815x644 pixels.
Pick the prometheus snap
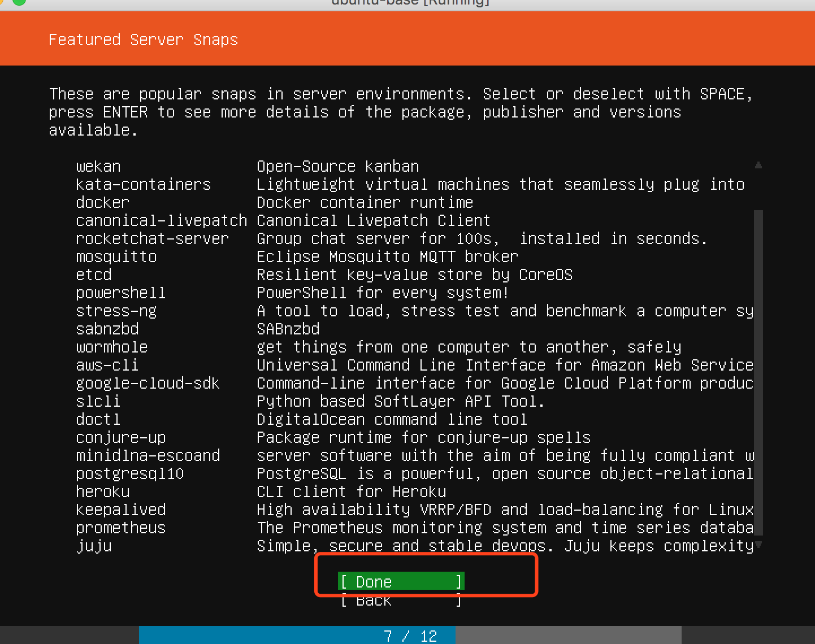(x=414, y=528)
